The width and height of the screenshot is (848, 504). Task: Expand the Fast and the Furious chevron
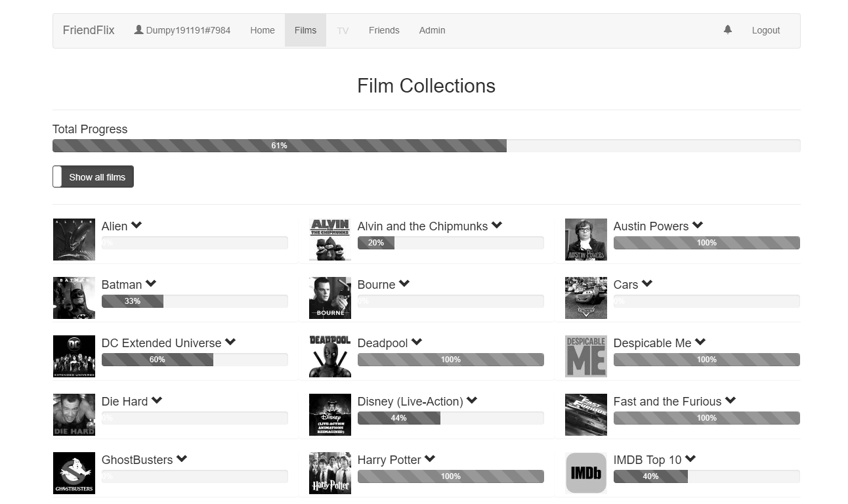point(731,400)
